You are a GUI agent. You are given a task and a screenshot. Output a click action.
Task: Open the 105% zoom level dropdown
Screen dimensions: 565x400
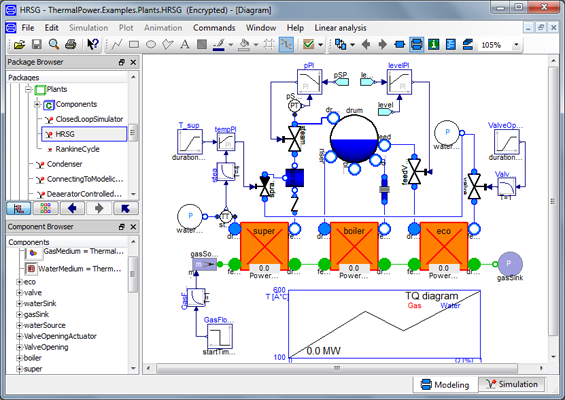516,45
